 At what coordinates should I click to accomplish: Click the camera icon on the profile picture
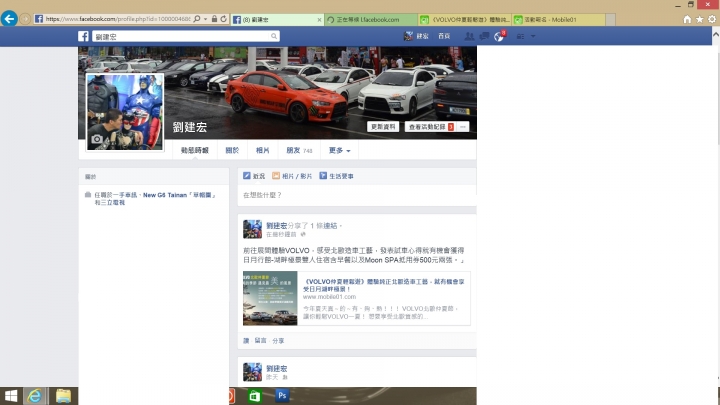(x=97, y=139)
